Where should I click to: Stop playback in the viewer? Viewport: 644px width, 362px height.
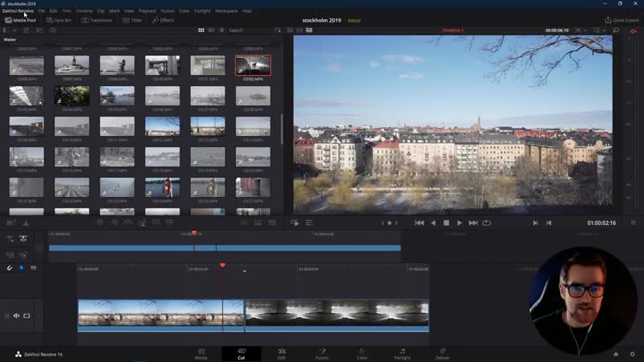pyautogui.click(x=446, y=223)
